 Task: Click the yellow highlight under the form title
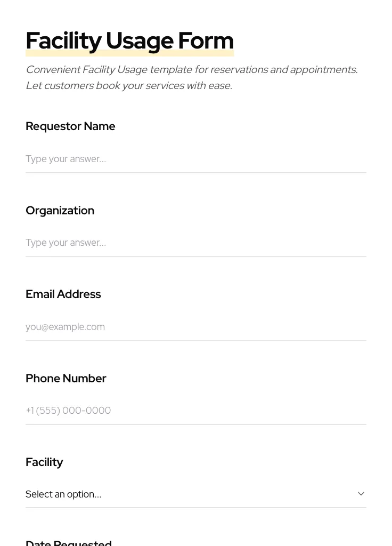[129, 53]
